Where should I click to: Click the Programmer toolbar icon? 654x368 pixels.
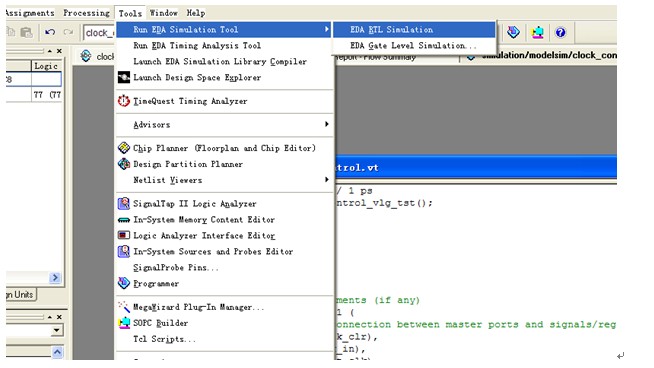[x=513, y=32]
